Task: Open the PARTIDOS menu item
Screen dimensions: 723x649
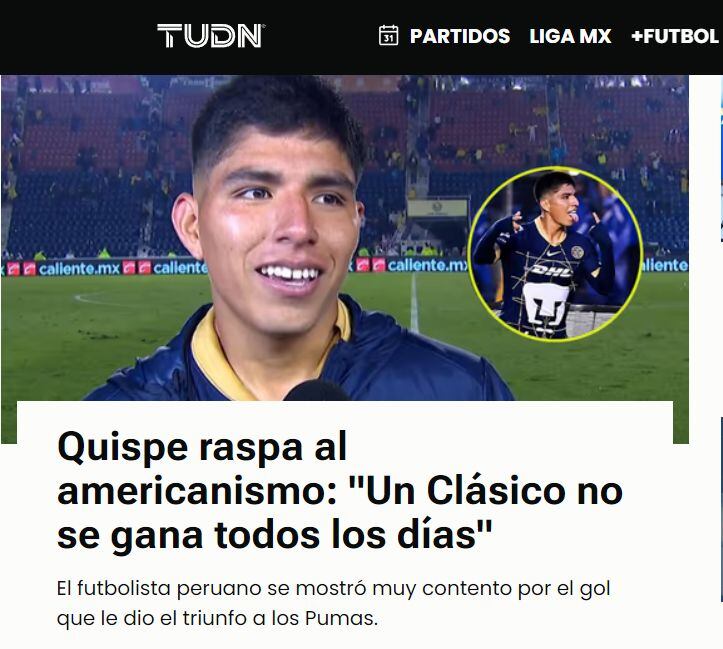Action: tap(460, 36)
